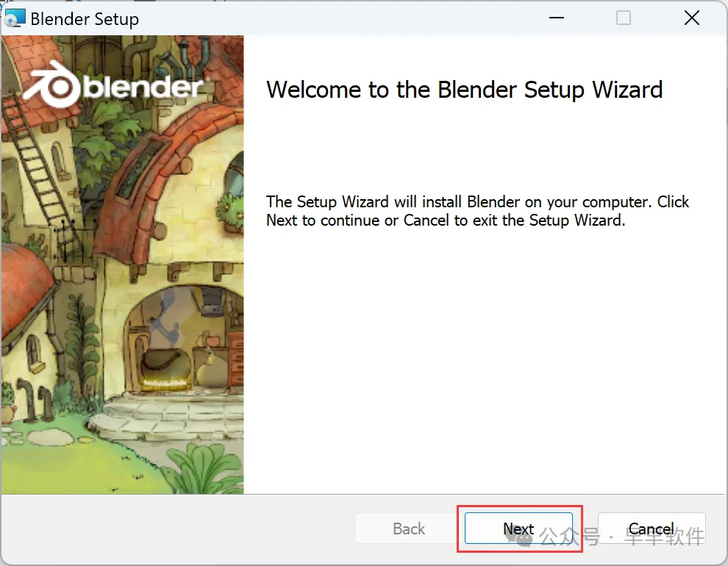Click the 'The Setup Wizard will install Blender' description text
Image resolution: width=728 pixels, height=566 pixels.
(x=477, y=211)
